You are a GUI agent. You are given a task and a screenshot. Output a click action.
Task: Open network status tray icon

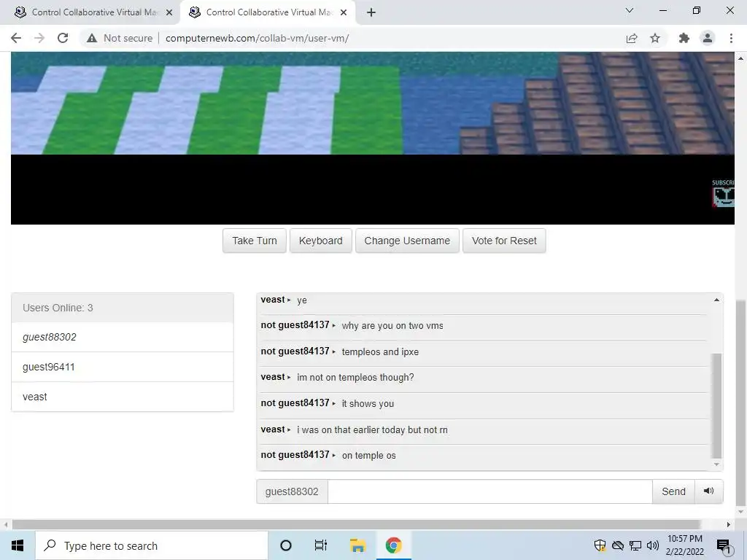click(635, 545)
